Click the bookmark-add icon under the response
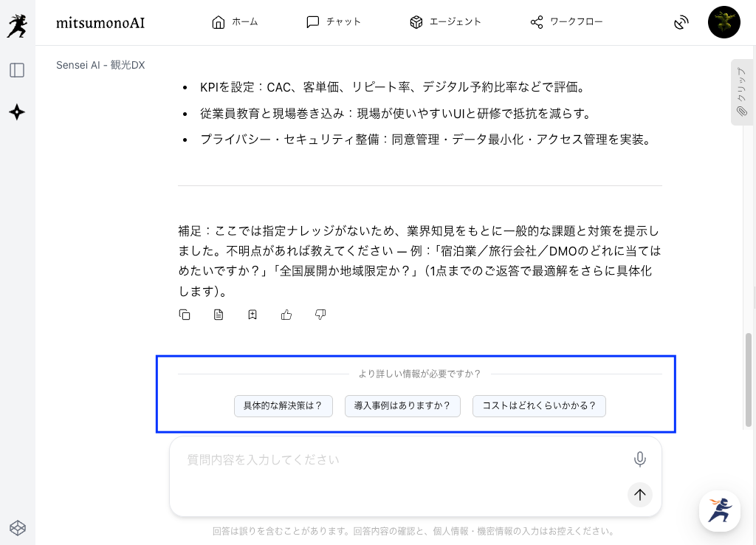Image resolution: width=756 pixels, height=545 pixels. click(x=252, y=315)
